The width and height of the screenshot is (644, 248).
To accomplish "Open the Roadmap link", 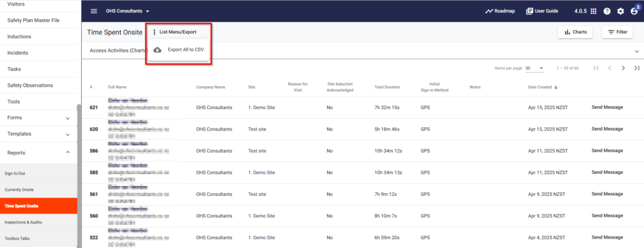I will point(500,11).
